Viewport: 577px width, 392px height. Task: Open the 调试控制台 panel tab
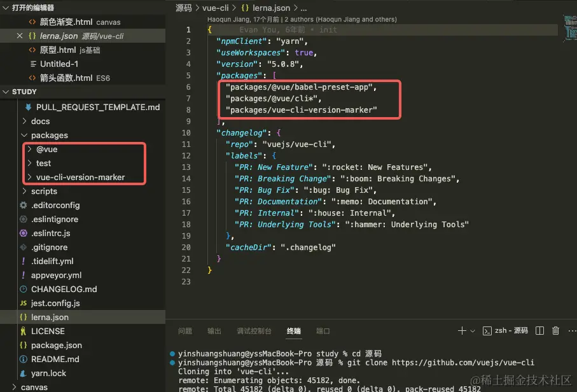pos(254,331)
